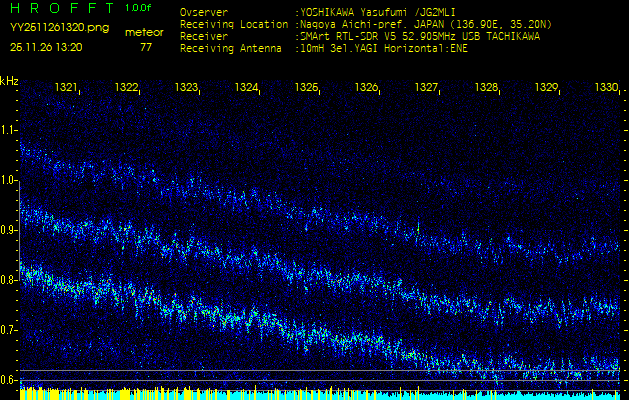Click the yellow signal-level bar strip

(314, 394)
